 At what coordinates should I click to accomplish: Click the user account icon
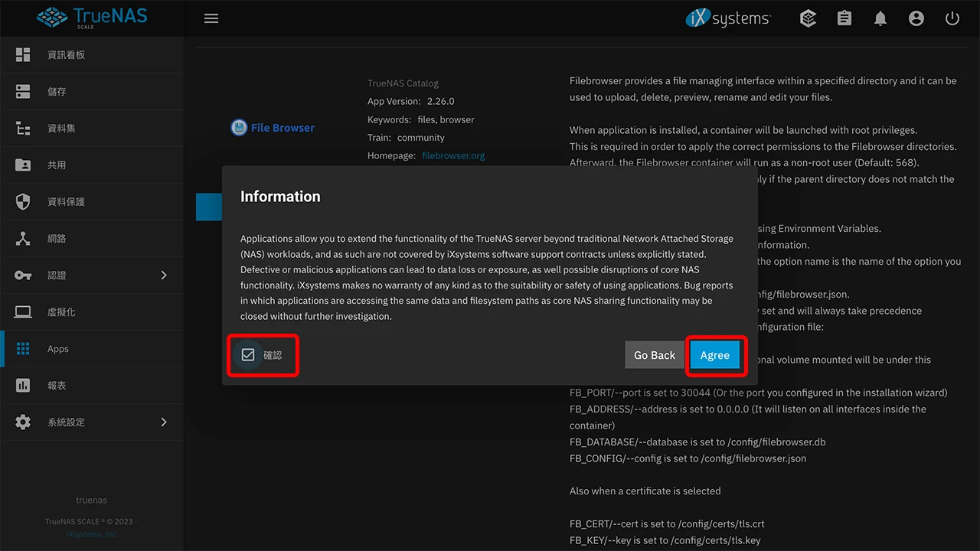pos(916,18)
